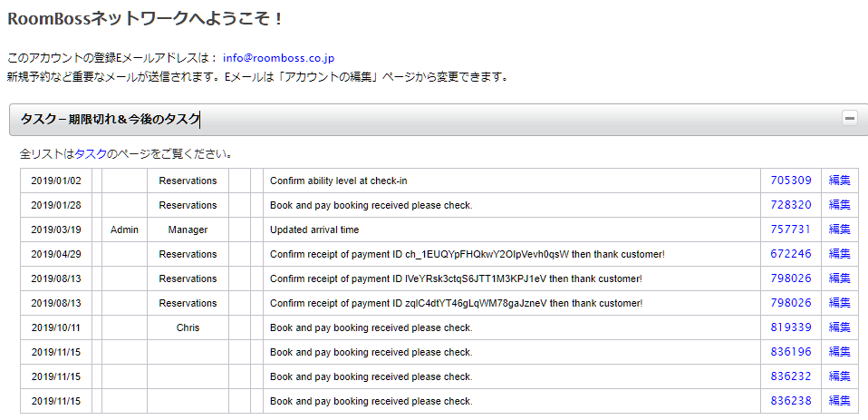Open booking ID 836232

(790, 376)
